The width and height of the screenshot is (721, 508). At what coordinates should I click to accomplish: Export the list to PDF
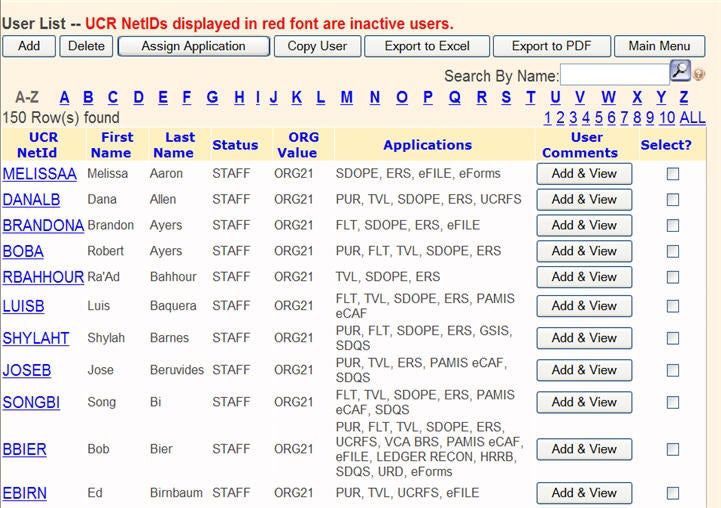551,46
